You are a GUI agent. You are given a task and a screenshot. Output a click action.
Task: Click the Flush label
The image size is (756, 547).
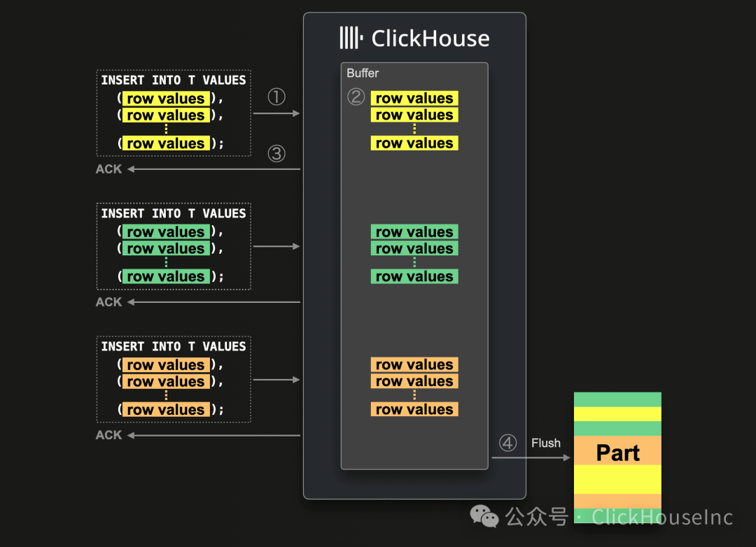(x=546, y=443)
